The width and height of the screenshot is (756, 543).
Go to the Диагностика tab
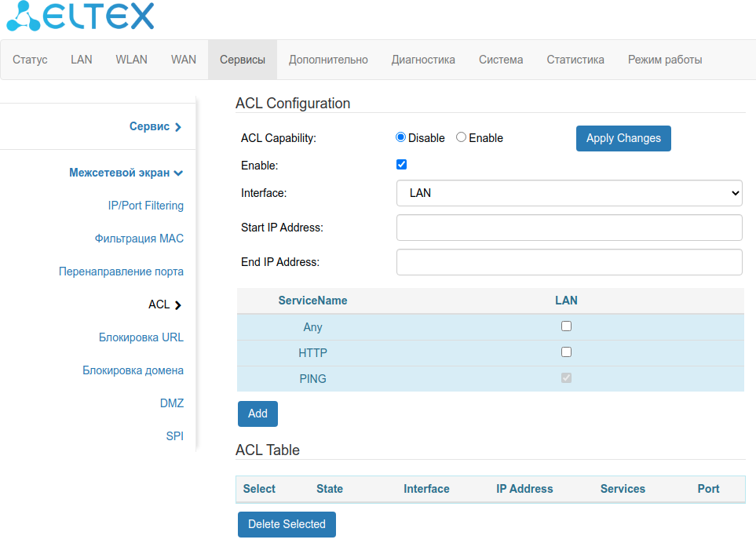tap(423, 60)
